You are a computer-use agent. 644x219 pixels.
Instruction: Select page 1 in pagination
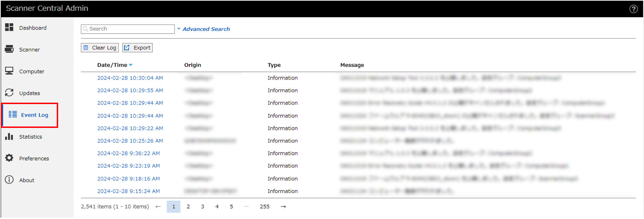click(174, 207)
